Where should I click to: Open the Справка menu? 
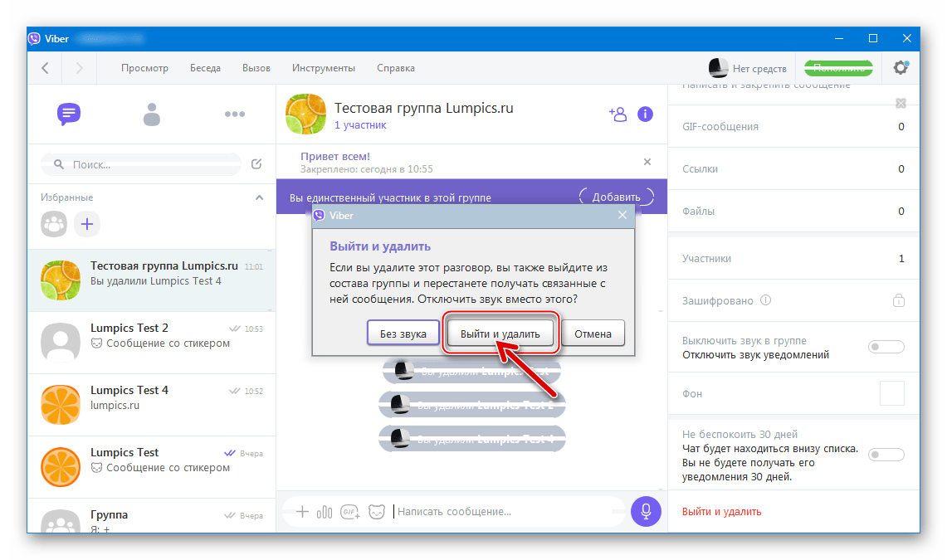[x=396, y=68]
